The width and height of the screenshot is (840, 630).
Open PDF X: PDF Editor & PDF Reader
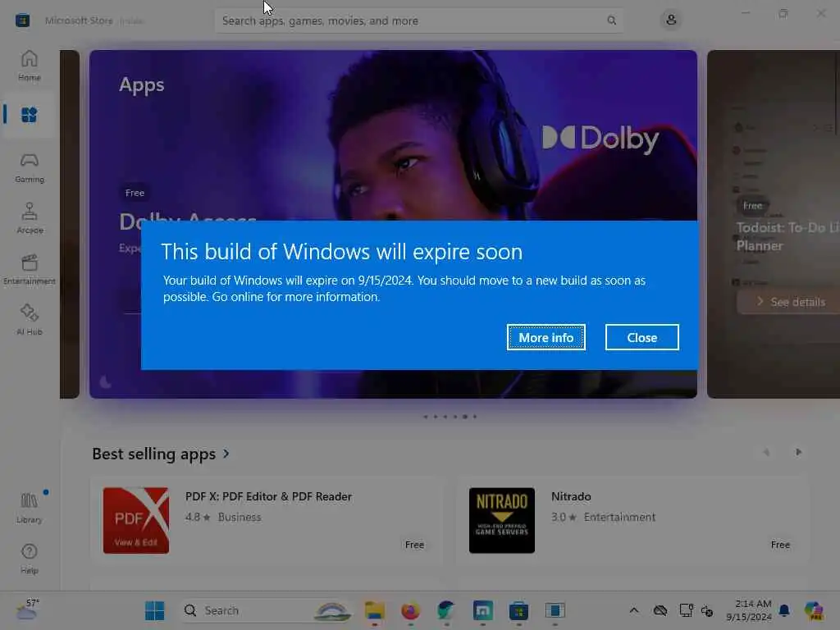pyautogui.click(x=267, y=521)
